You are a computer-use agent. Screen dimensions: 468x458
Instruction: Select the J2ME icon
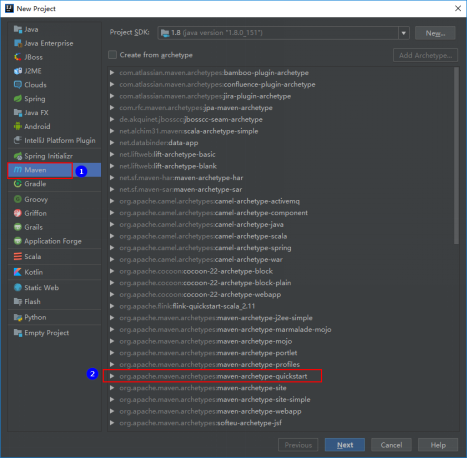pyautogui.click(x=18, y=71)
